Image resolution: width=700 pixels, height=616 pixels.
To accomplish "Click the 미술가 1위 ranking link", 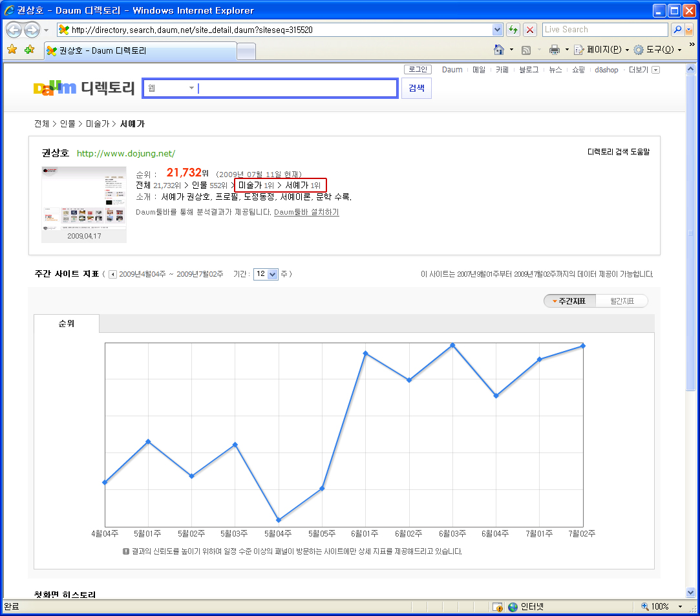I will click(256, 185).
